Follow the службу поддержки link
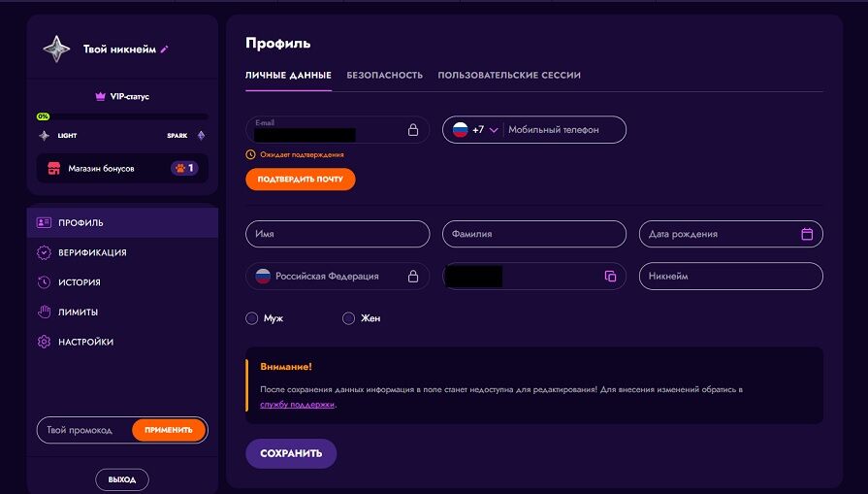 pos(298,405)
